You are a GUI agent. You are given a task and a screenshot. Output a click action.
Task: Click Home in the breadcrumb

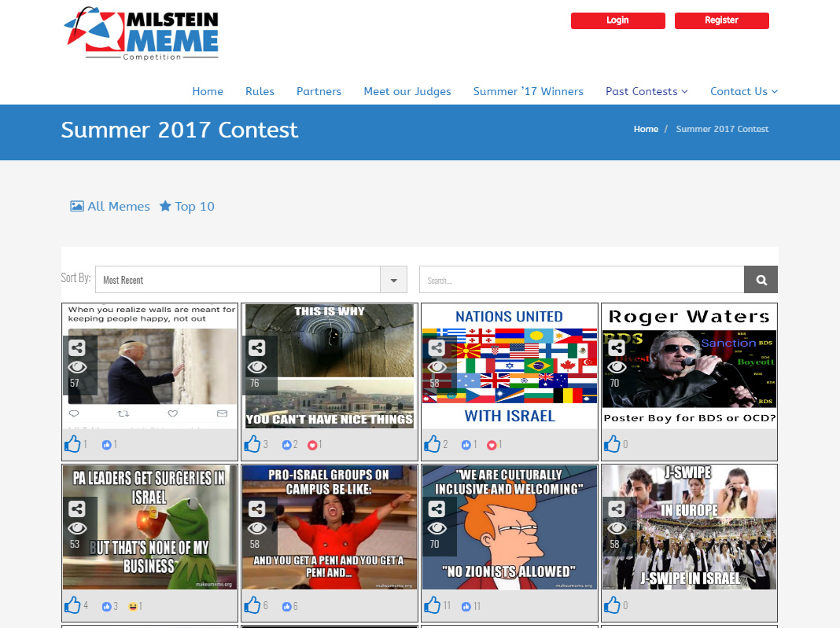click(646, 129)
